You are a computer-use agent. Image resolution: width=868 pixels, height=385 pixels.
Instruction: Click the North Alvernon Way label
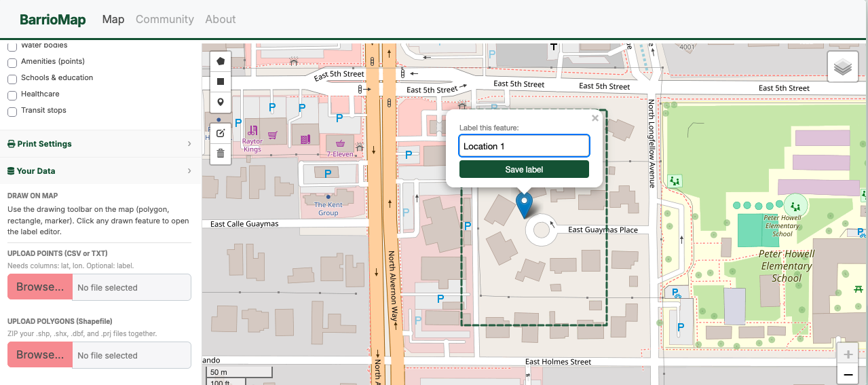click(392, 286)
